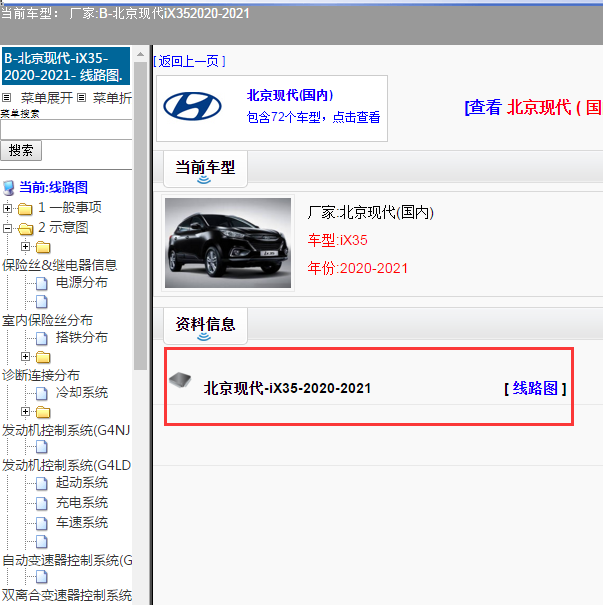Click the 菜单展开 expand-all icon

click(7, 98)
